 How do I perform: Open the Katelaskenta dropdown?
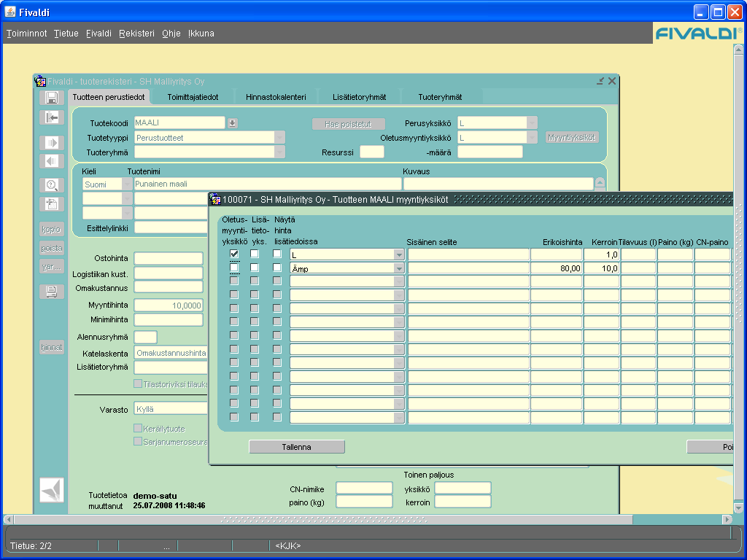171,353
